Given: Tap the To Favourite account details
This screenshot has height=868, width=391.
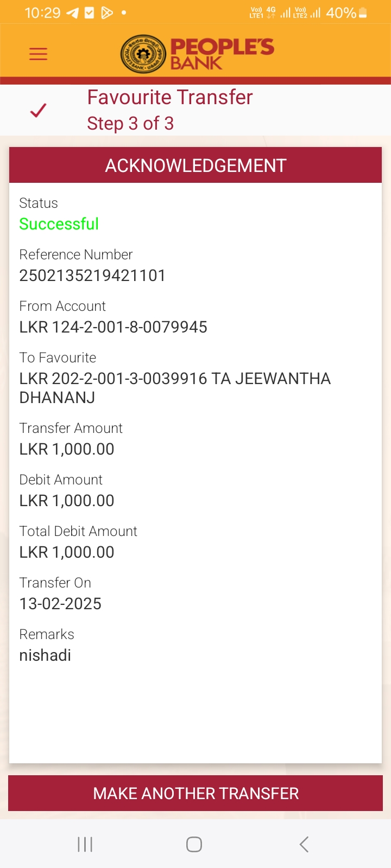Looking at the screenshot, I should click(174, 388).
